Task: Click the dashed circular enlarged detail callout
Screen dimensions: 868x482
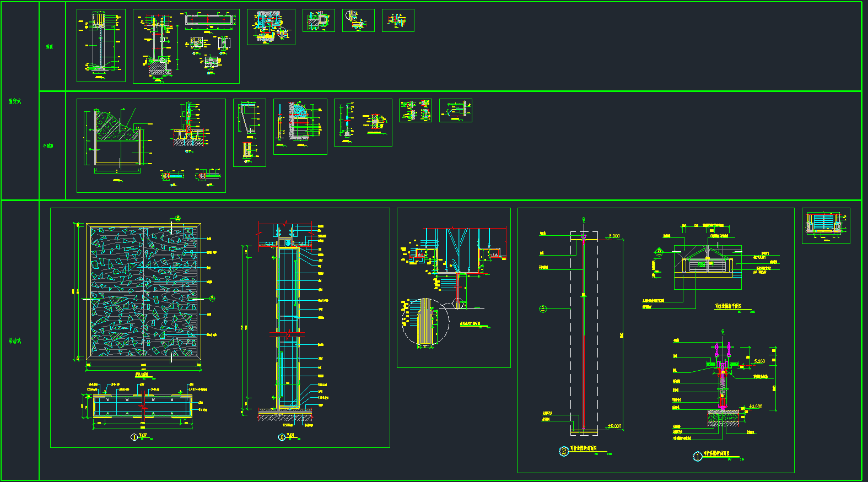Action: (x=425, y=322)
